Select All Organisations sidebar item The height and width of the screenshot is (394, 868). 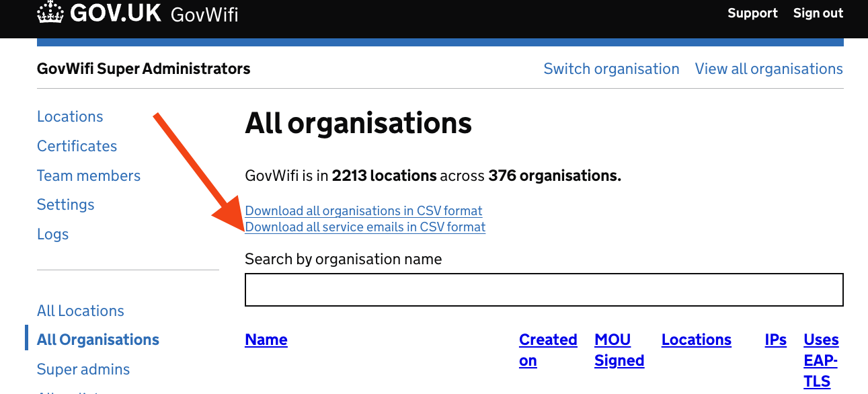tap(98, 340)
